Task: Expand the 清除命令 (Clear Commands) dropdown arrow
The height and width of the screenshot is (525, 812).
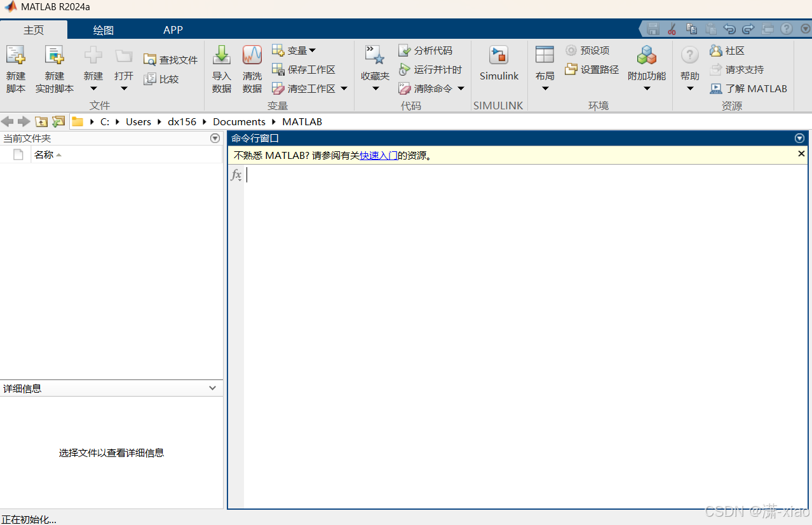Action: tap(461, 88)
